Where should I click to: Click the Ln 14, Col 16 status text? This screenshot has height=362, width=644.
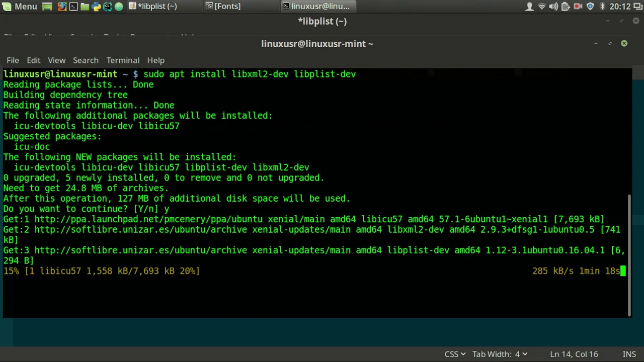pos(574,354)
